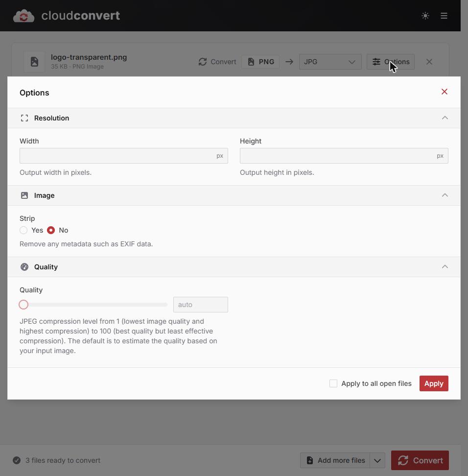Click the CloudConvert cloud logo icon

click(23, 16)
